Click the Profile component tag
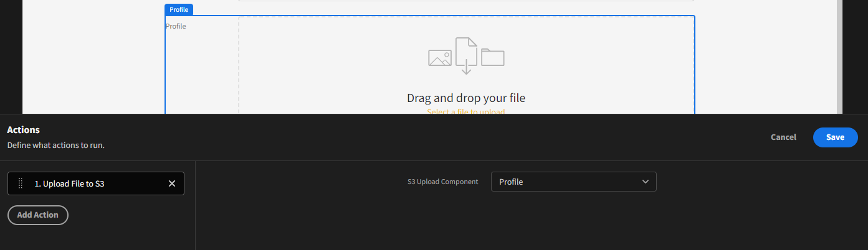The height and width of the screenshot is (250, 868). click(179, 9)
